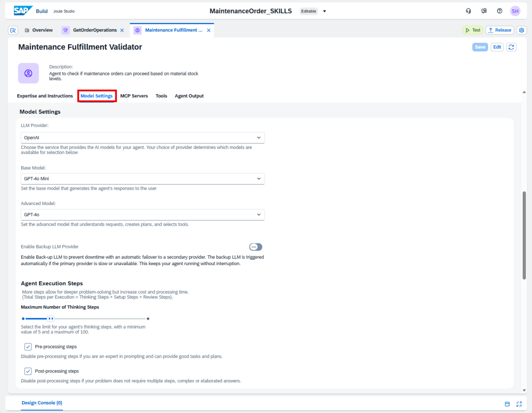532x413 pixels.
Task: Open the Tools tab
Action: 162,96
